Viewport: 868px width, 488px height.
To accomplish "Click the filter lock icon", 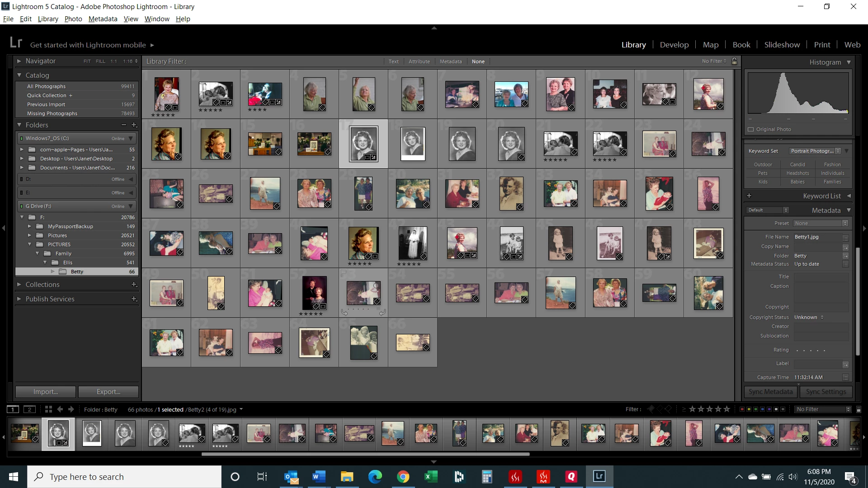I will 734,61.
